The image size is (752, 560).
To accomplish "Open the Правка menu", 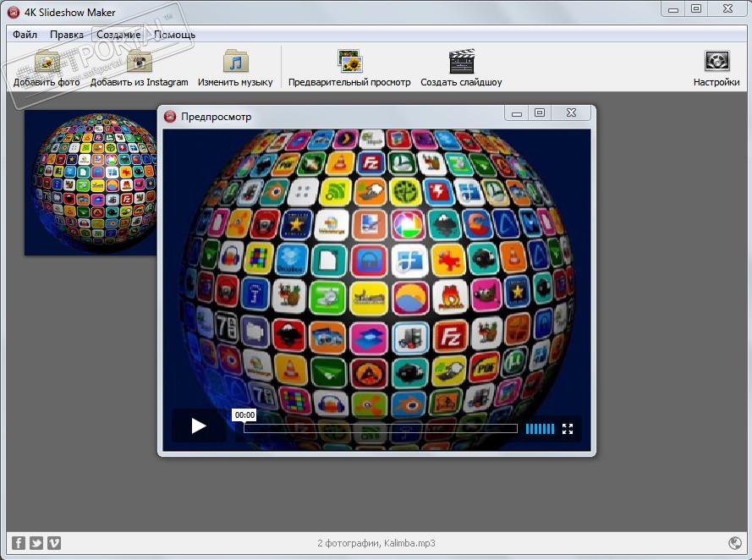I will [67, 35].
